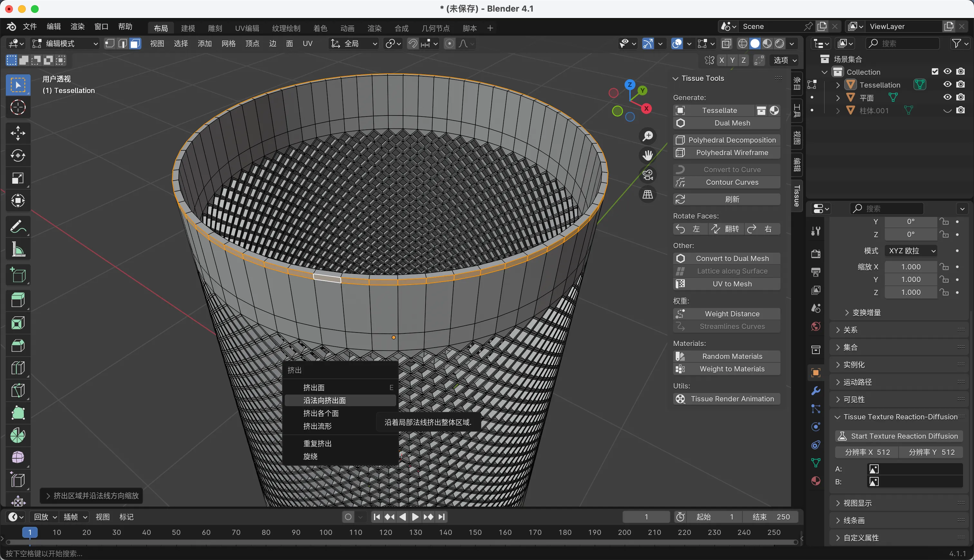Select the Rotate tool in toolbar
Viewport: 974px width, 560px height.
click(x=18, y=156)
